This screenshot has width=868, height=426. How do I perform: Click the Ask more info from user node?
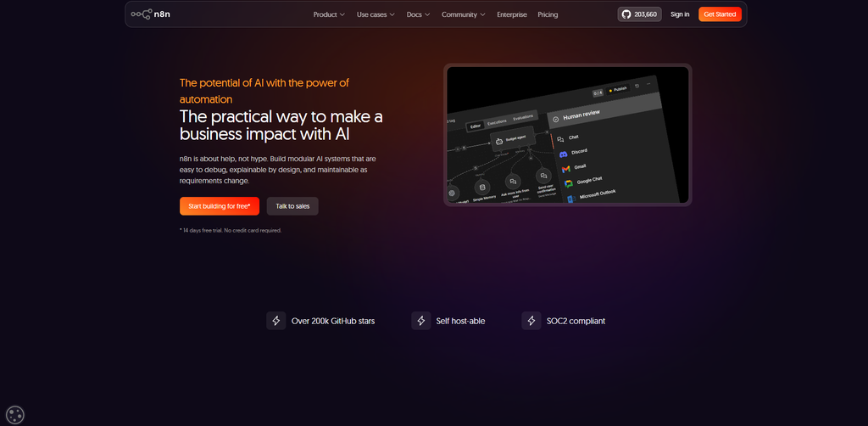pos(513,182)
